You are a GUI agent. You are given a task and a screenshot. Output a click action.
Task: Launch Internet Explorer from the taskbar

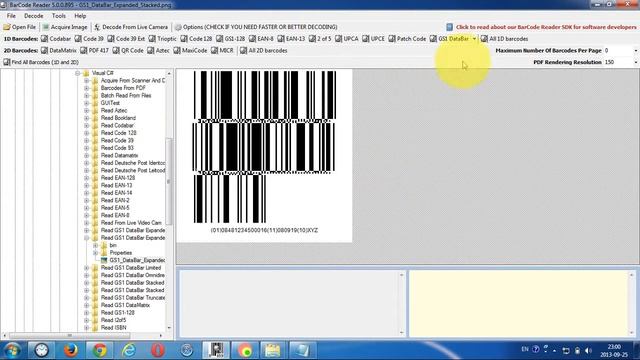129,350
